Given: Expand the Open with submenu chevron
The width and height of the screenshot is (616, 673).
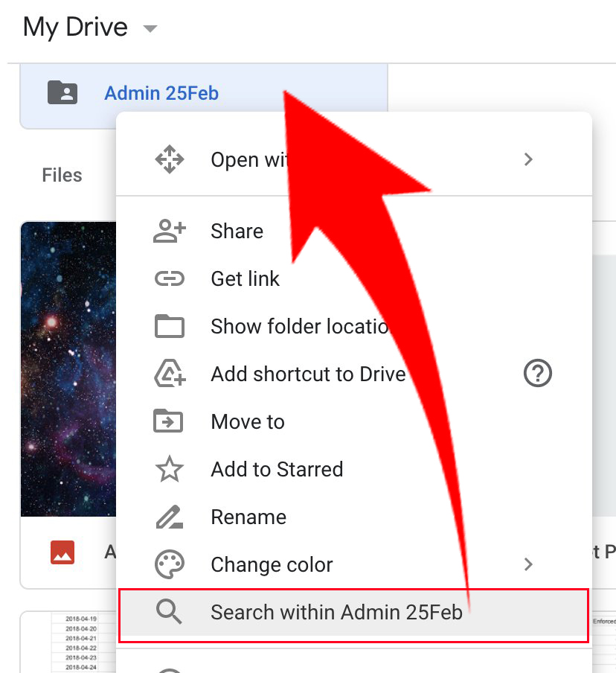Looking at the screenshot, I should [528, 159].
